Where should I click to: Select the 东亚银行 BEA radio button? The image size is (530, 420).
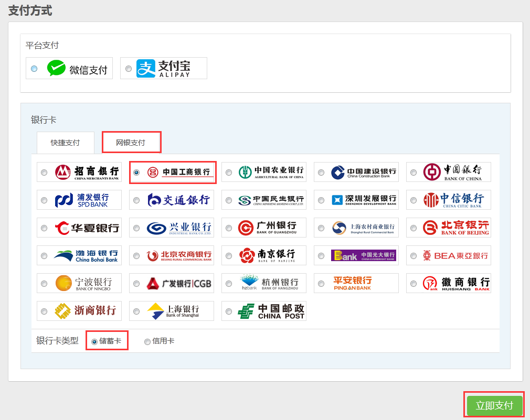tap(414, 256)
